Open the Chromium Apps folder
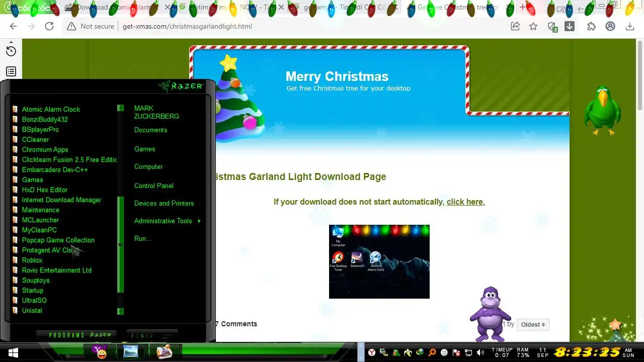The height and width of the screenshot is (362, 644). tap(45, 149)
